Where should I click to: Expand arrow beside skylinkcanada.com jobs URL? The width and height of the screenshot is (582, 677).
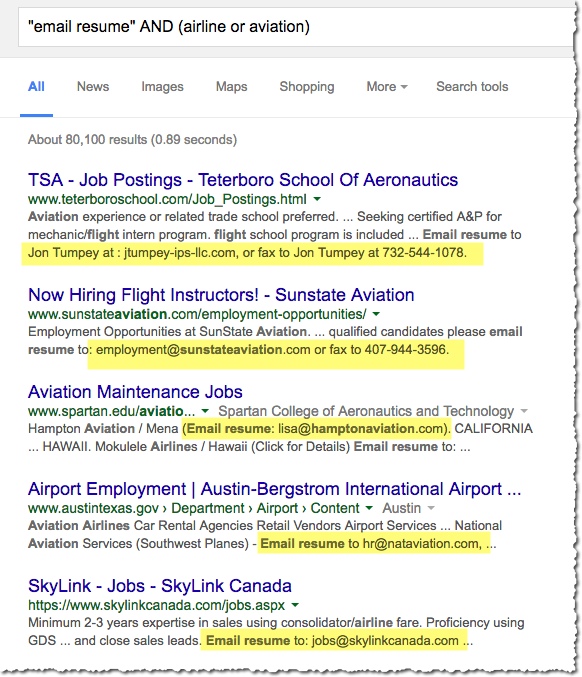click(295, 605)
